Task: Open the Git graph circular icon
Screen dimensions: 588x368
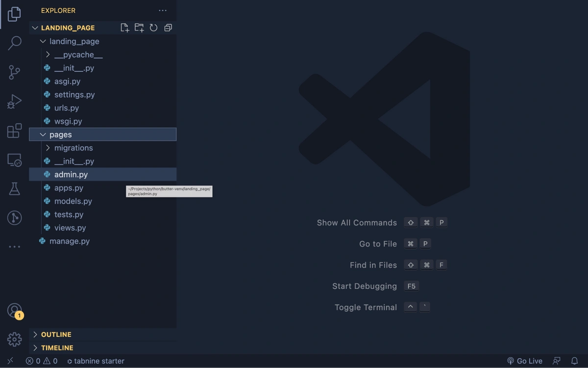Action: coord(14,218)
